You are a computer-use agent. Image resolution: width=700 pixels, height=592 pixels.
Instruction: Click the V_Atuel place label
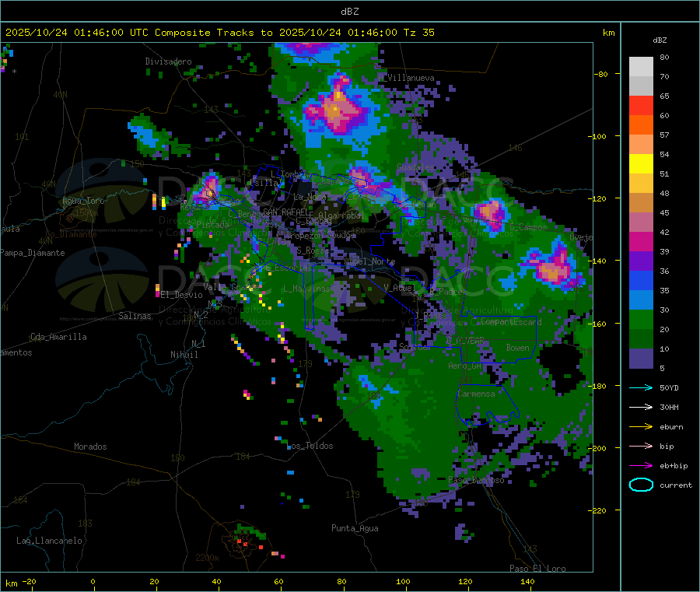pyautogui.click(x=399, y=288)
